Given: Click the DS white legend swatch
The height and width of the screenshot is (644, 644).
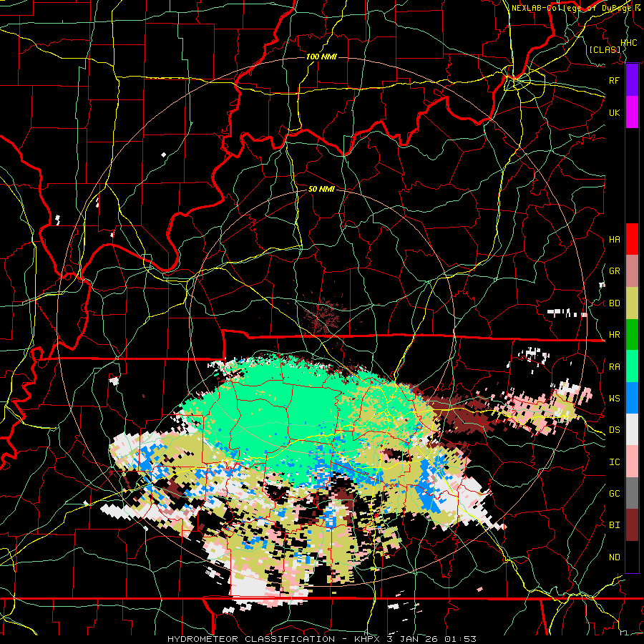Looking at the screenshot, I should [632, 429].
